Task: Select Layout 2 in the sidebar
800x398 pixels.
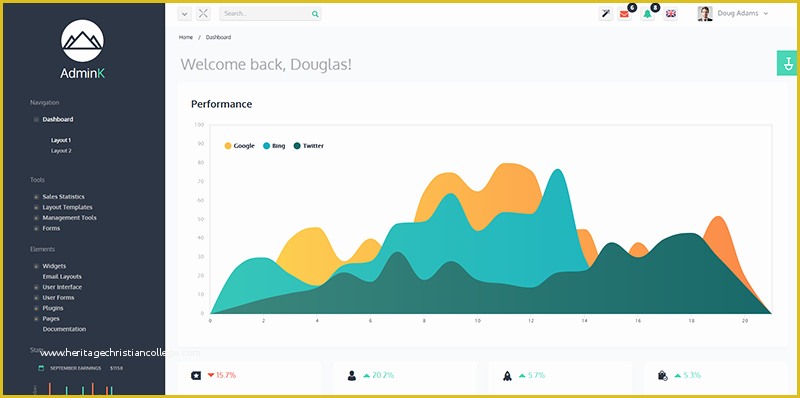Action: pyautogui.click(x=61, y=151)
